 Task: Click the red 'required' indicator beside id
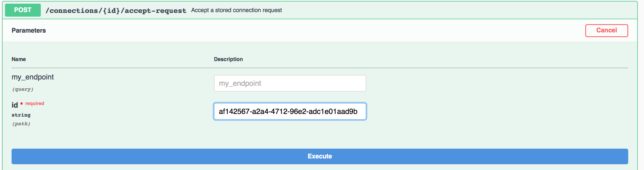tap(35, 103)
